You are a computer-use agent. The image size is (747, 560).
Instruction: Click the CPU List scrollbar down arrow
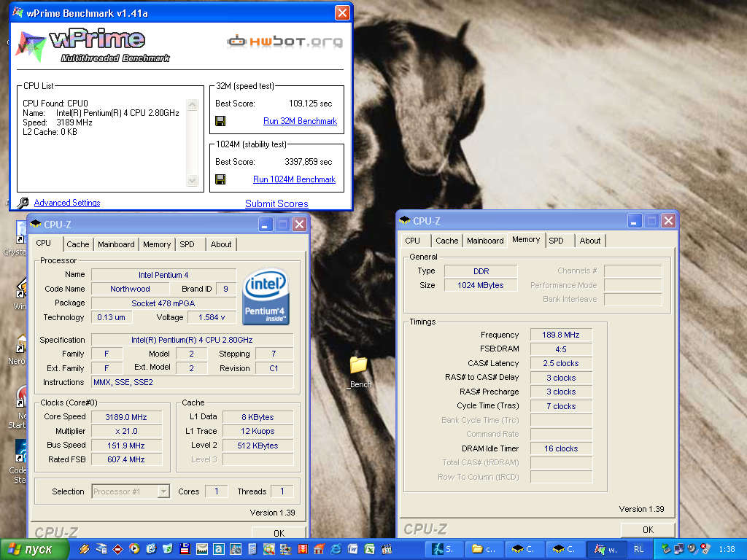[x=193, y=180]
